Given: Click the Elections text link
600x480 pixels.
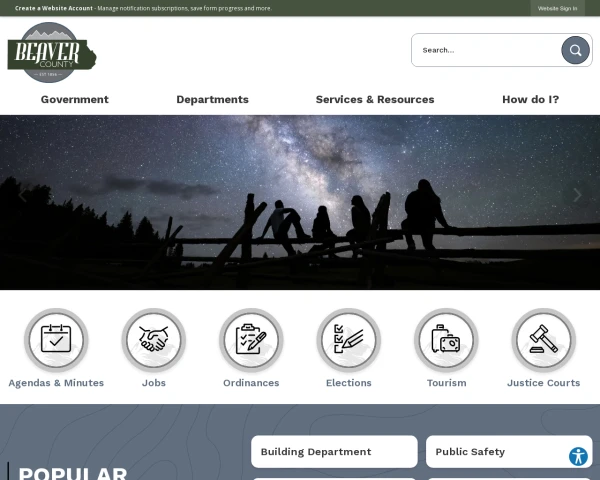Looking at the screenshot, I should click(349, 383).
